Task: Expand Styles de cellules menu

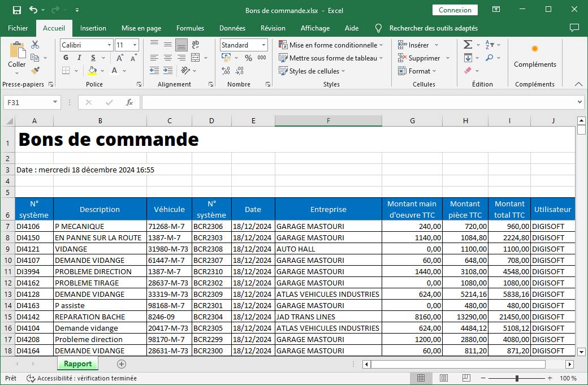Action: click(x=343, y=71)
